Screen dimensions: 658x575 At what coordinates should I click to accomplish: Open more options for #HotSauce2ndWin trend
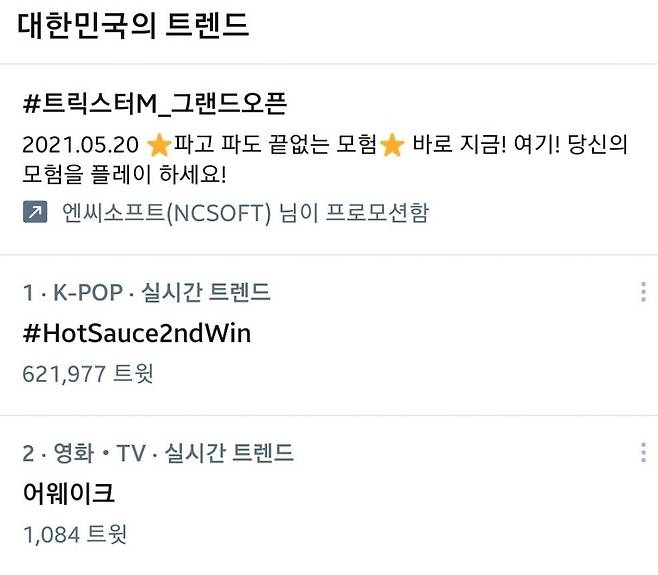click(643, 292)
